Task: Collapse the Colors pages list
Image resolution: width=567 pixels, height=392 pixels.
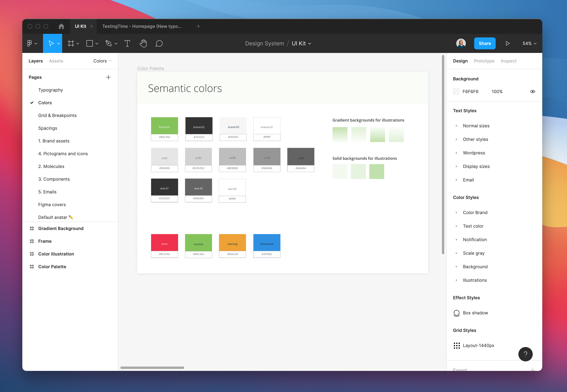Action: tap(102, 61)
